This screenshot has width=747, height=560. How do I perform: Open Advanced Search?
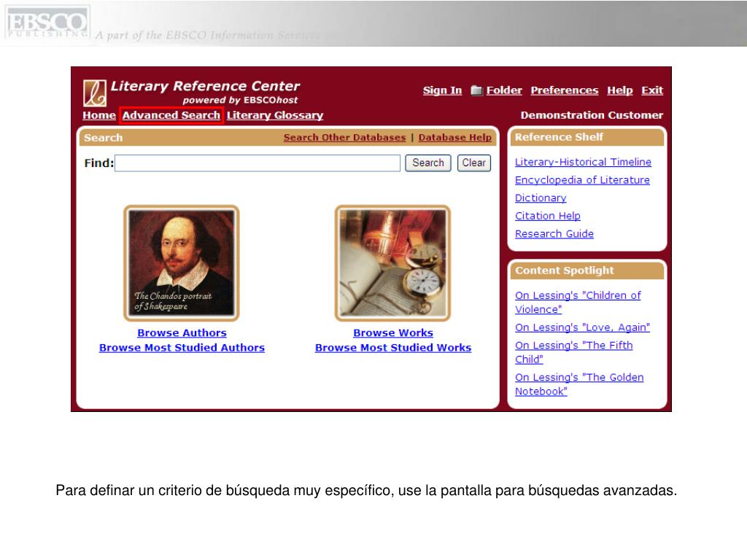click(171, 115)
